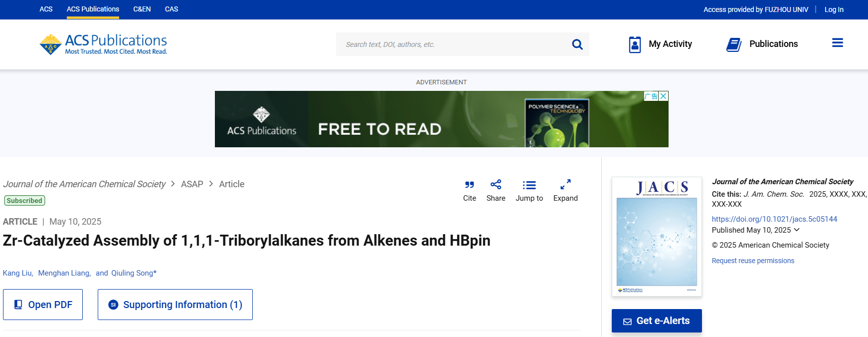
Task: Click the Cite quotation icon
Action: [469, 185]
